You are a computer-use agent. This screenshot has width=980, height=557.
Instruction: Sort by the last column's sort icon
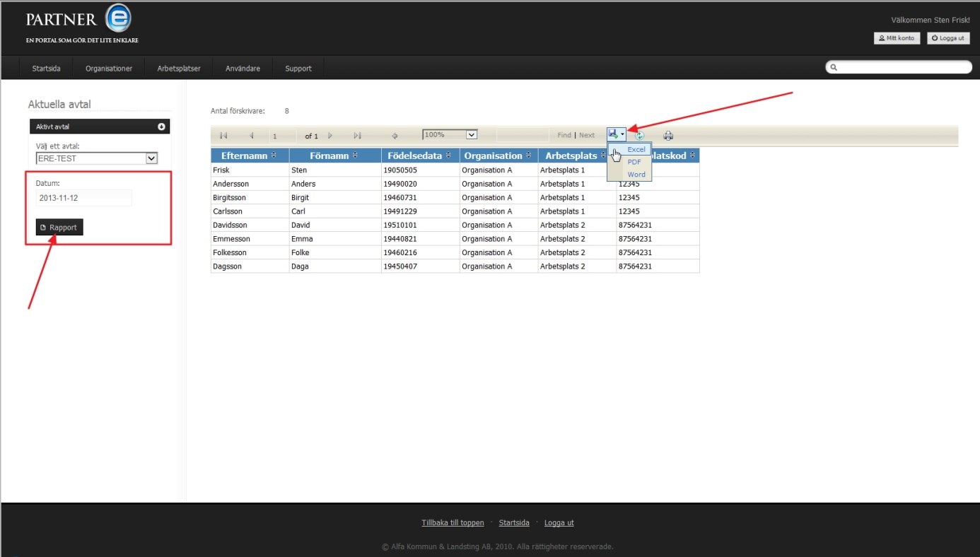point(693,156)
